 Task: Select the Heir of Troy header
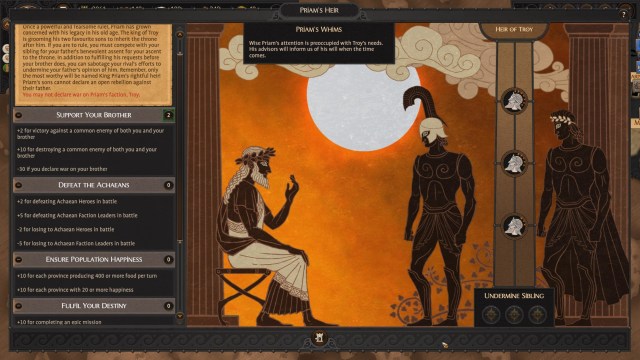point(514,29)
